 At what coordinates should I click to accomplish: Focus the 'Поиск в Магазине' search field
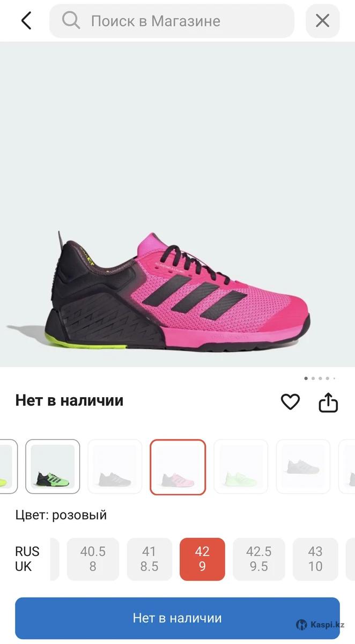pyautogui.click(x=172, y=21)
